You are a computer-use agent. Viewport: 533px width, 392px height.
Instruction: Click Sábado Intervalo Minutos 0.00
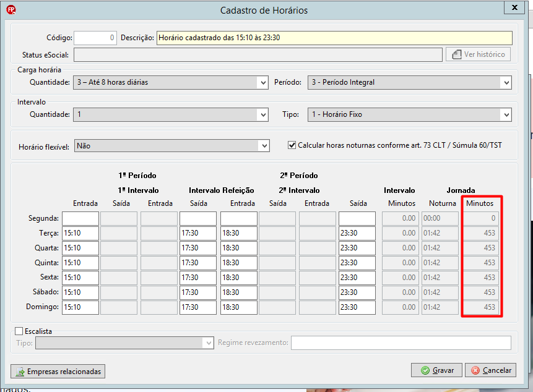point(401,292)
